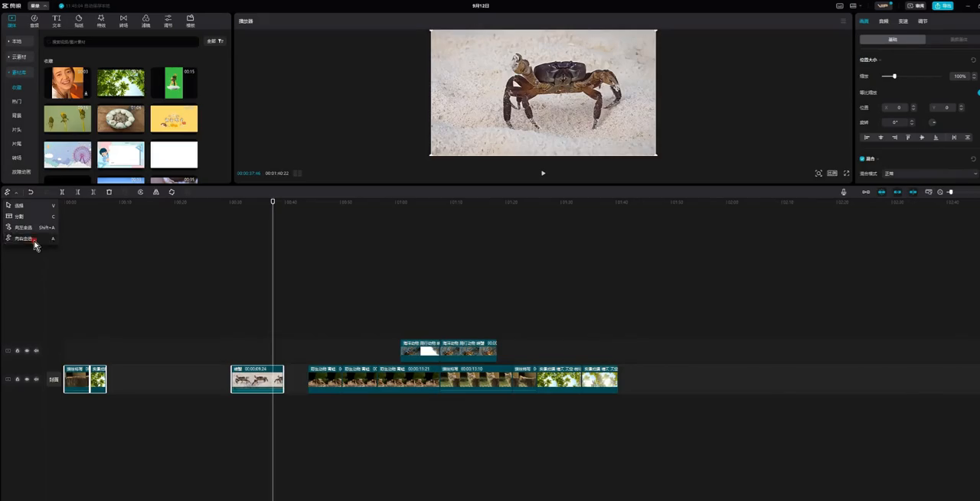Screen dimensions: 980x501
Task: Click the delete-right trim icon
Action: point(93,192)
